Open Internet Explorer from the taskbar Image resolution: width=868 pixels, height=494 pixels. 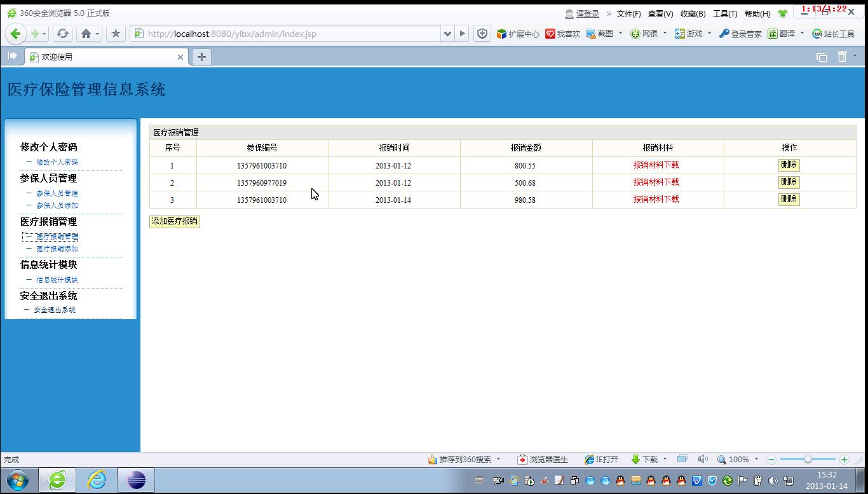click(x=97, y=480)
